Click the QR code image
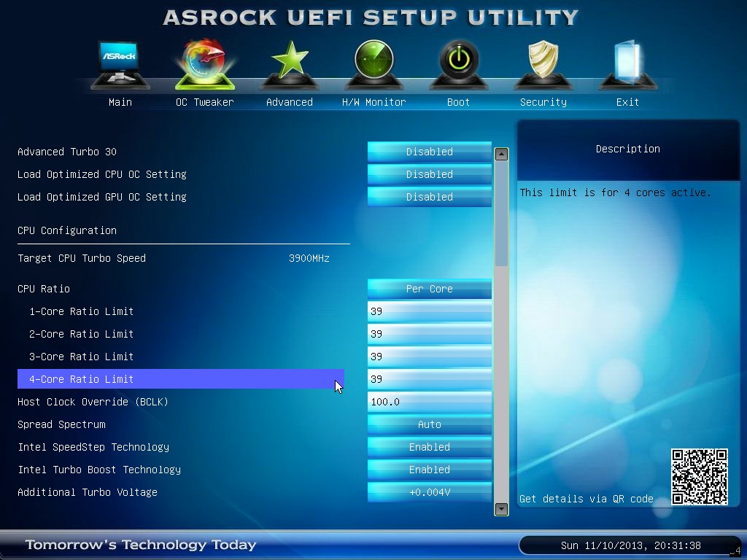Viewport: 747px width, 560px height. (x=700, y=476)
